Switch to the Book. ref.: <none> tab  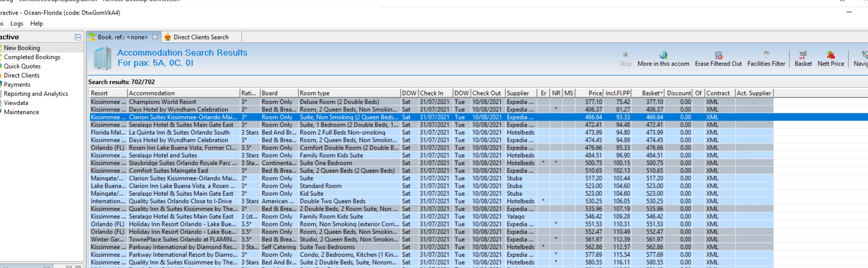pyautogui.click(x=123, y=37)
